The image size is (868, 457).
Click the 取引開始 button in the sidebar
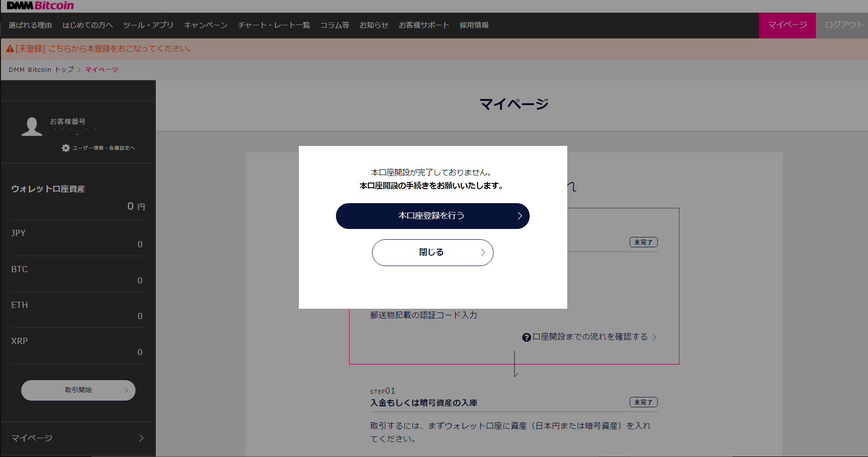[78, 390]
